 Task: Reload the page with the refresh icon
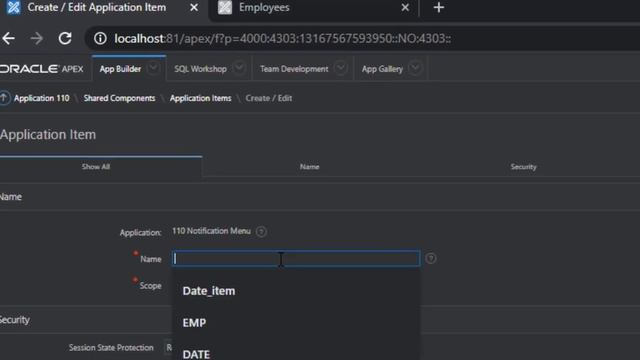pyautogui.click(x=65, y=38)
